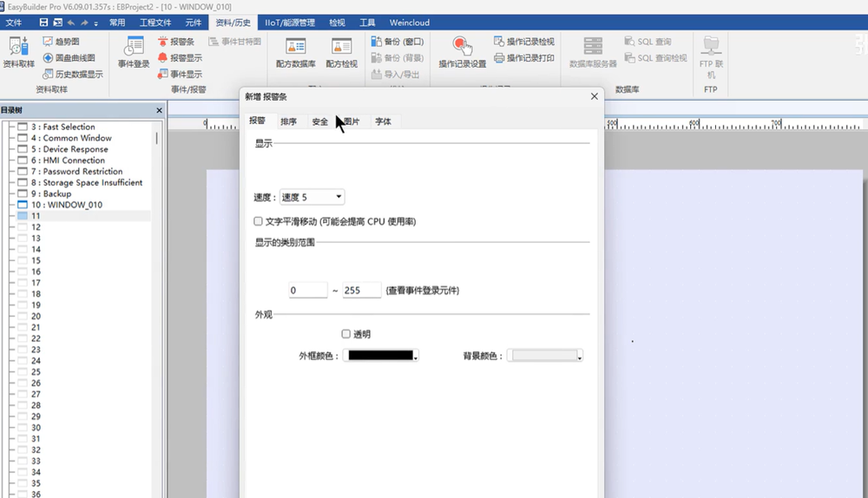
Task: Toggle the 透明 transparent checkbox
Action: tap(346, 334)
